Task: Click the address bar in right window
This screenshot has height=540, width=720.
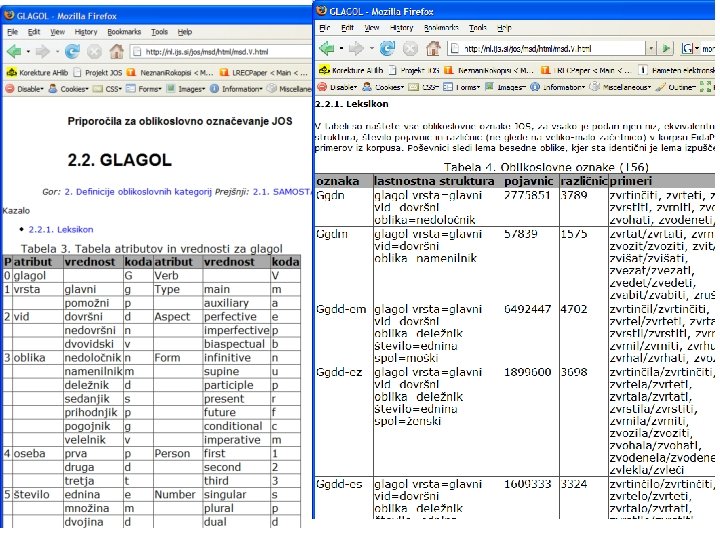Action: coord(546,48)
